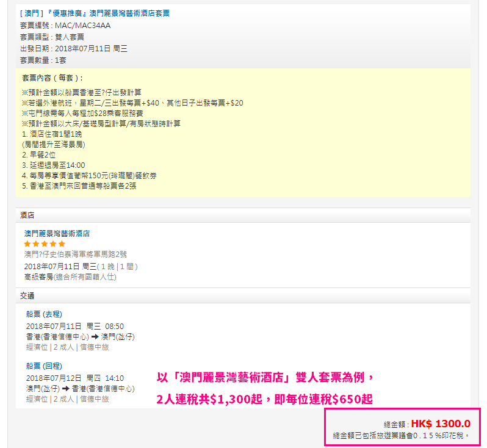Viewport: 487px width, 448px height.
Task: Click the note 預計金額以大床/基礎房型計算
Action: coord(101,124)
